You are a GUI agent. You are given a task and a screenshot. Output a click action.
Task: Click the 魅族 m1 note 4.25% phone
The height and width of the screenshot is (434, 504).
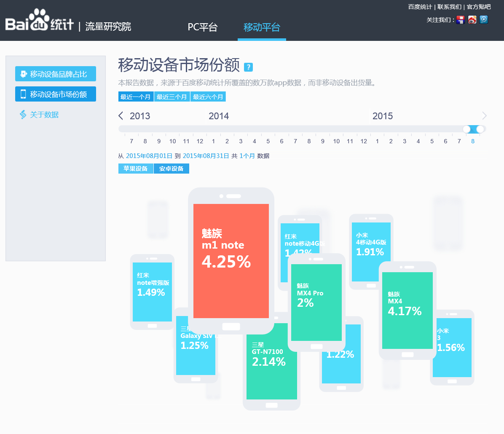(231, 261)
